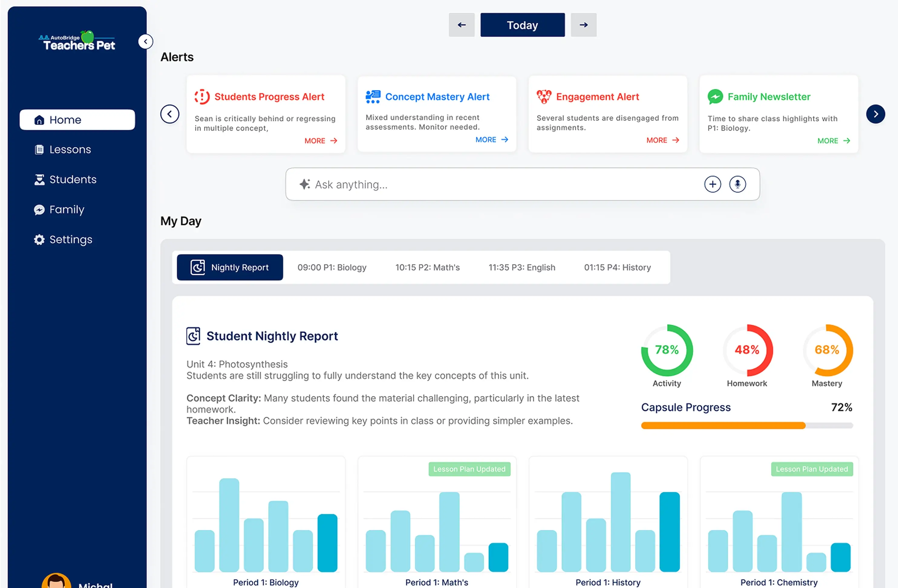898x588 pixels.
Task: Open MORE on Family Newsletter card
Action: point(834,141)
